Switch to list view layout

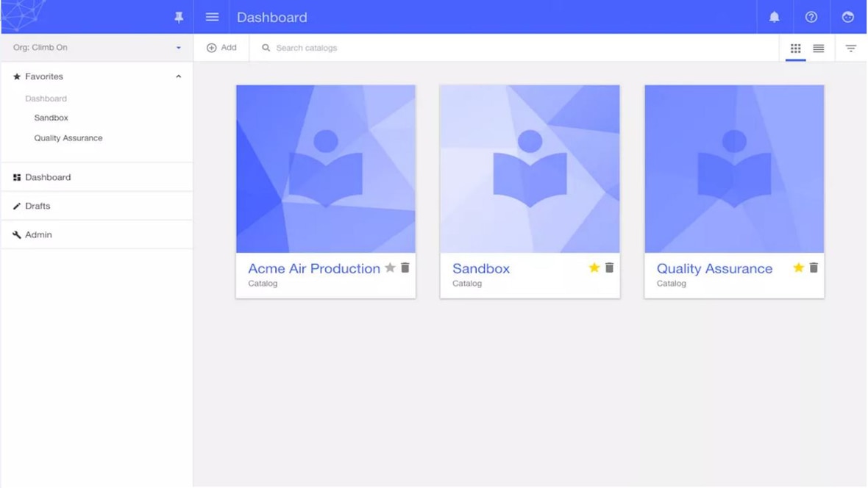tap(819, 49)
